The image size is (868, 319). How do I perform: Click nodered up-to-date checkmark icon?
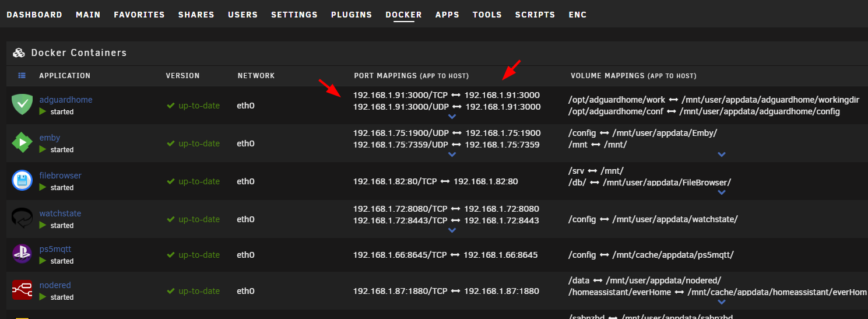point(171,291)
